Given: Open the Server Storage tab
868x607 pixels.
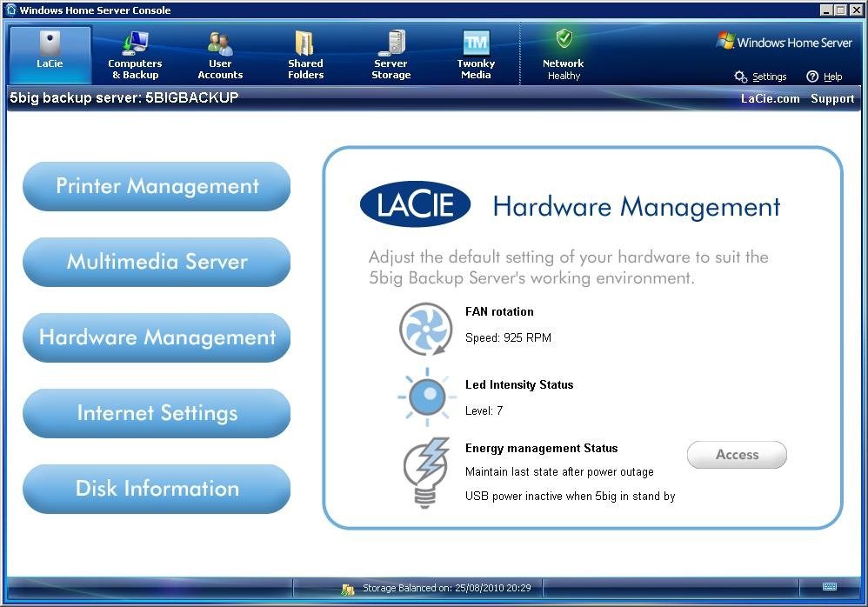Looking at the screenshot, I should [391, 55].
